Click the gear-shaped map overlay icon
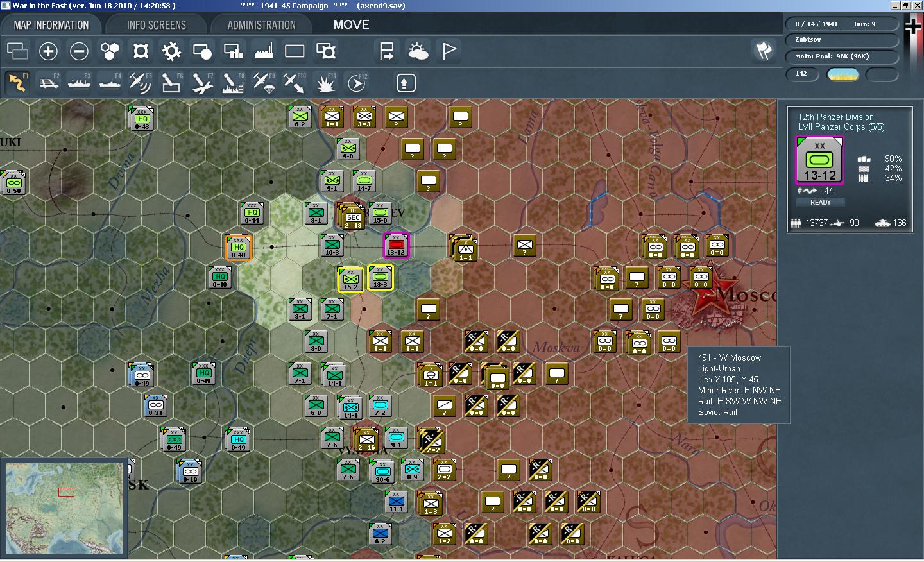Viewport: 924px width, 562px height. coord(171,51)
